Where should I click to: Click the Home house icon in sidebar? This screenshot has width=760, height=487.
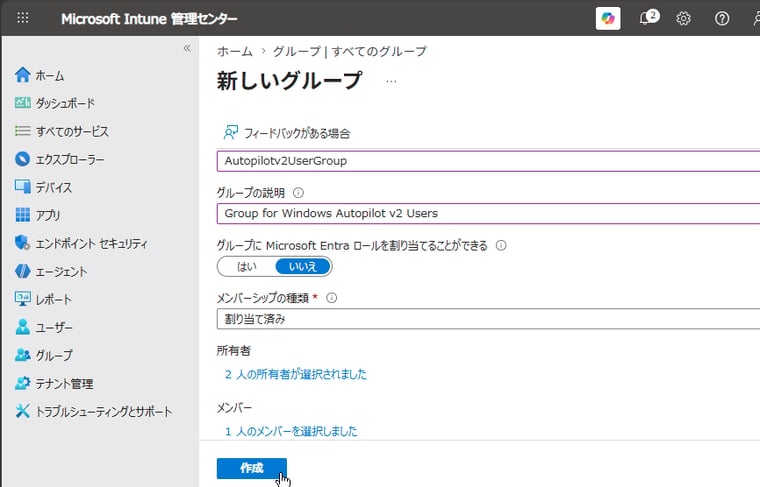click(22, 75)
